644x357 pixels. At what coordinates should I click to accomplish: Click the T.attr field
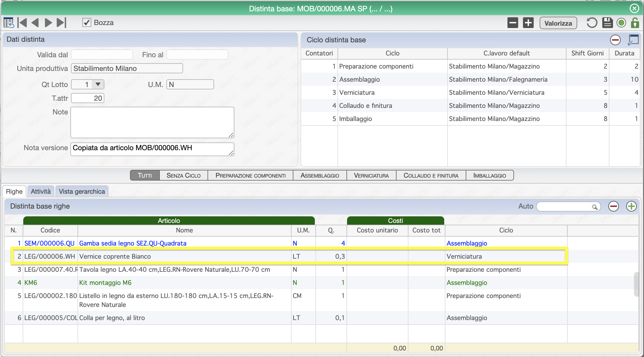(88, 98)
